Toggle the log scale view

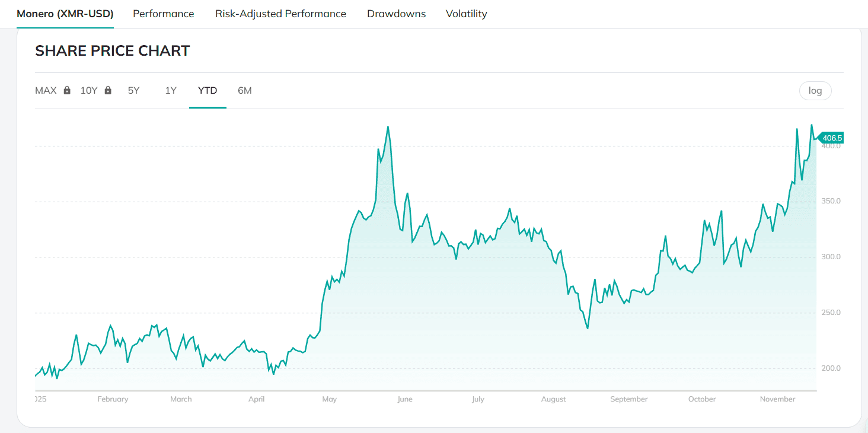point(815,90)
